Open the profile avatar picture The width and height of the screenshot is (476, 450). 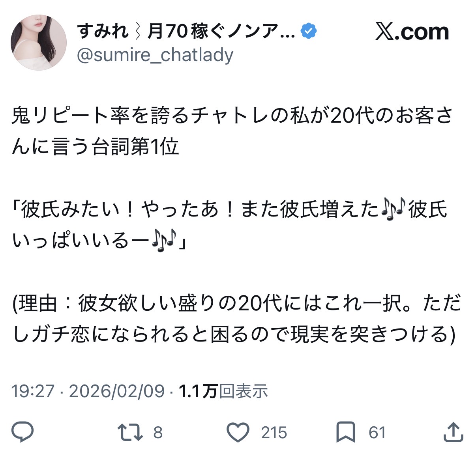(x=39, y=43)
